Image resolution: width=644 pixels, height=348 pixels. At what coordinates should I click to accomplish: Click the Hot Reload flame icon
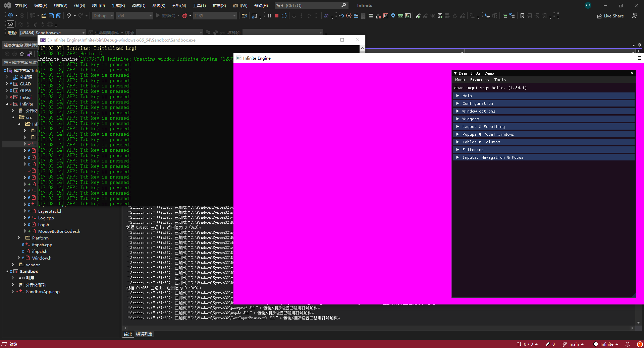pyautogui.click(x=184, y=16)
